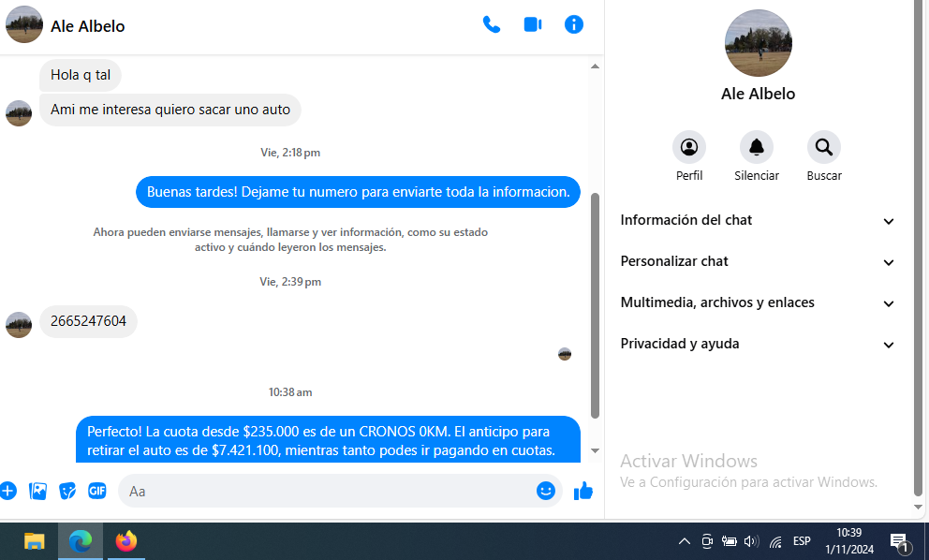This screenshot has height=560, width=929.
Task: Click the large profile photo in side panel
Action: point(758,43)
